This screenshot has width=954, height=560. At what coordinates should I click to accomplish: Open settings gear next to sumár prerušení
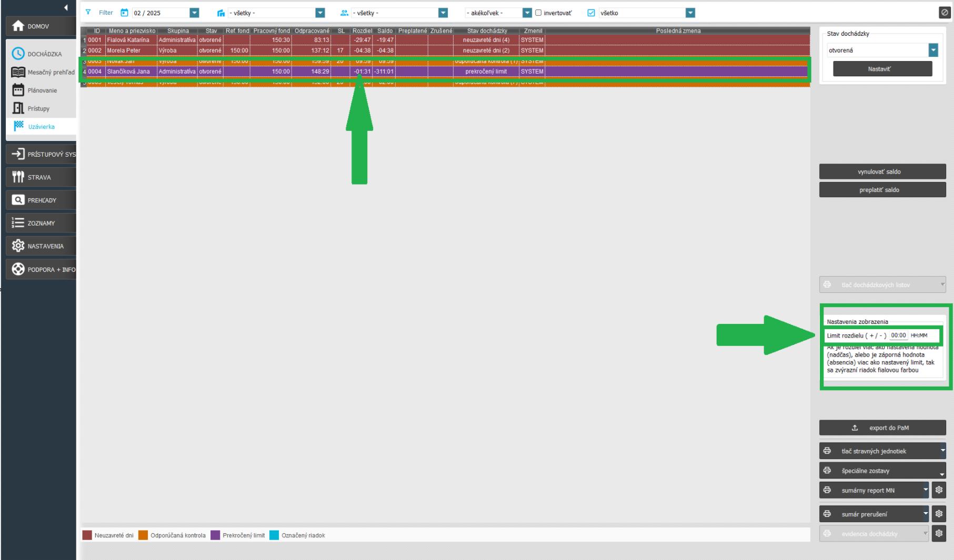939,514
